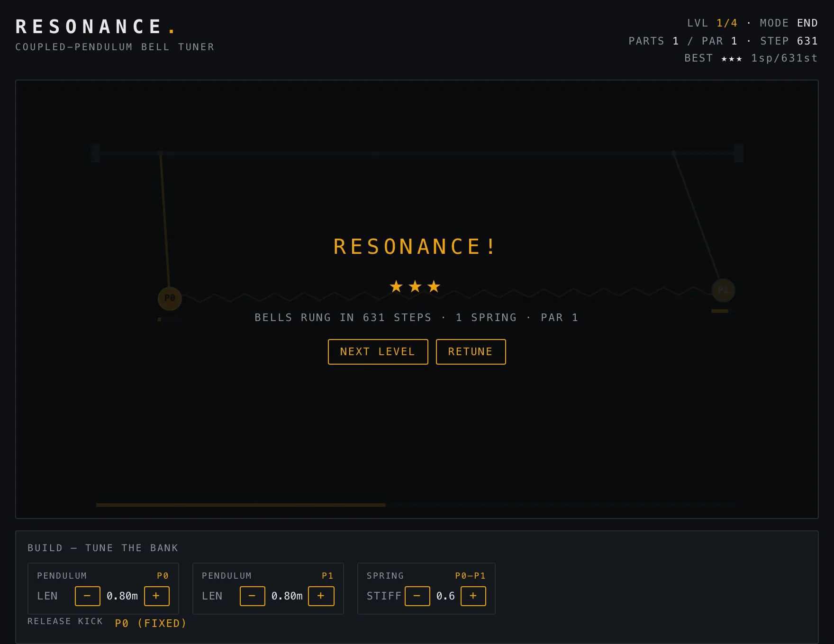Click the three gold stars rating
The image size is (834, 644).
[415, 286]
